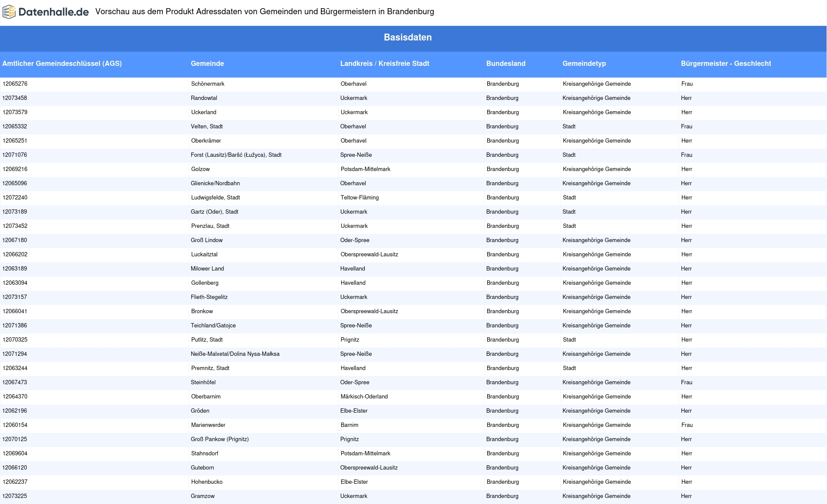Select the Bürgermeister - Geschlecht column header
The image size is (827, 504).
[x=726, y=63]
